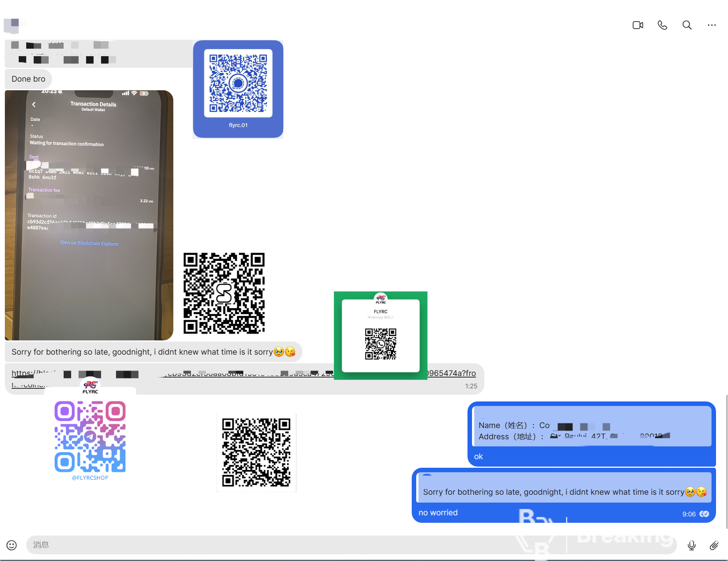Start a voice call
The height and width of the screenshot is (561, 728).
pos(662,25)
